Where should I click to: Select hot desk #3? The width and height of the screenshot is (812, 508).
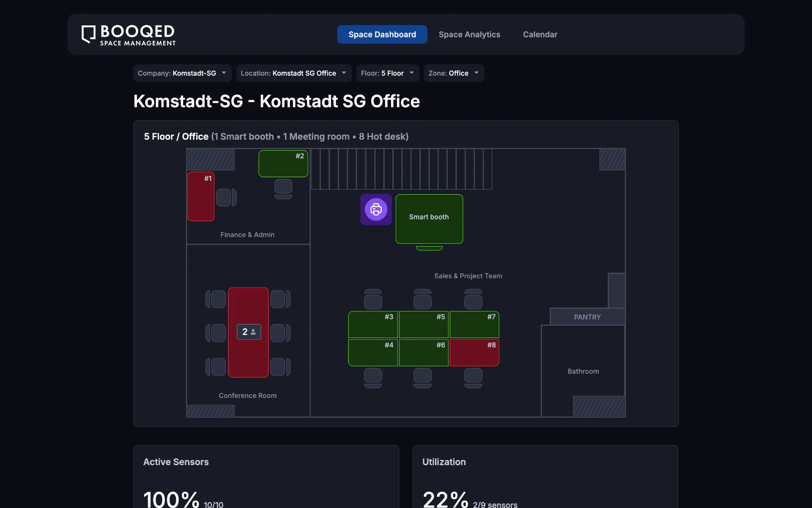(373, 325)
